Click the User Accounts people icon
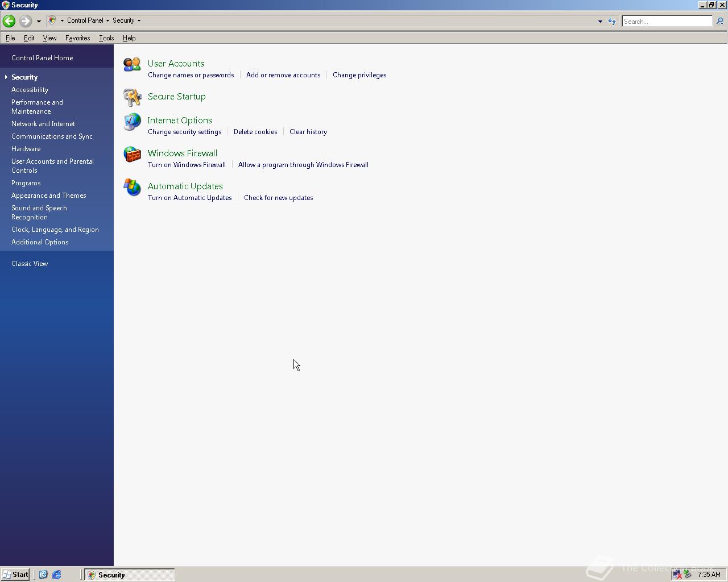This screenshot has height=582, width=728. pyautogui.click(x=132, y=64)
